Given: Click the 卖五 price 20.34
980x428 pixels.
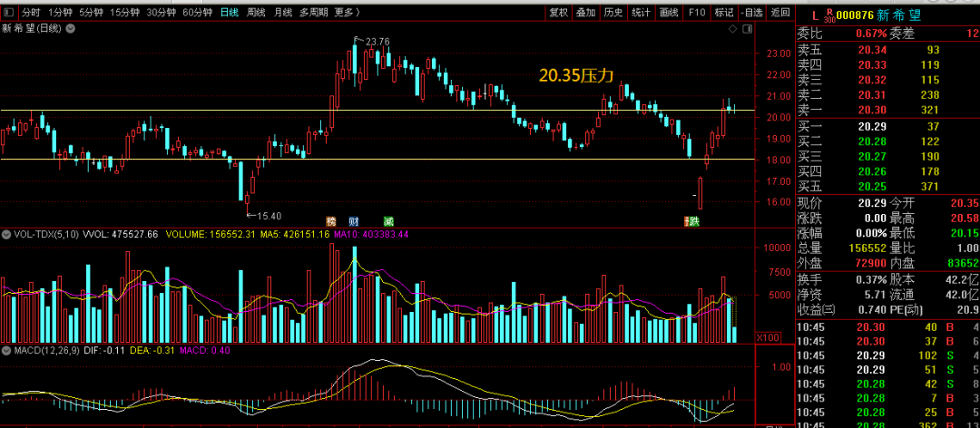Looking at the screenshot, I should 872,50.
